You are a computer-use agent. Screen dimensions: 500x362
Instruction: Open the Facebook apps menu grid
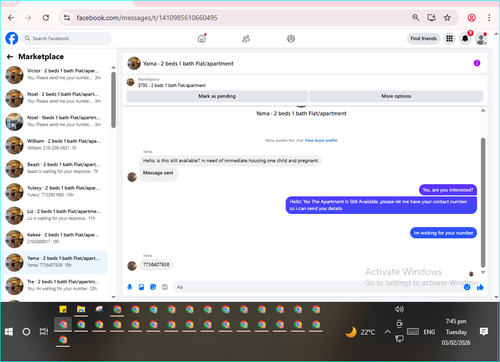click(449, 39)
